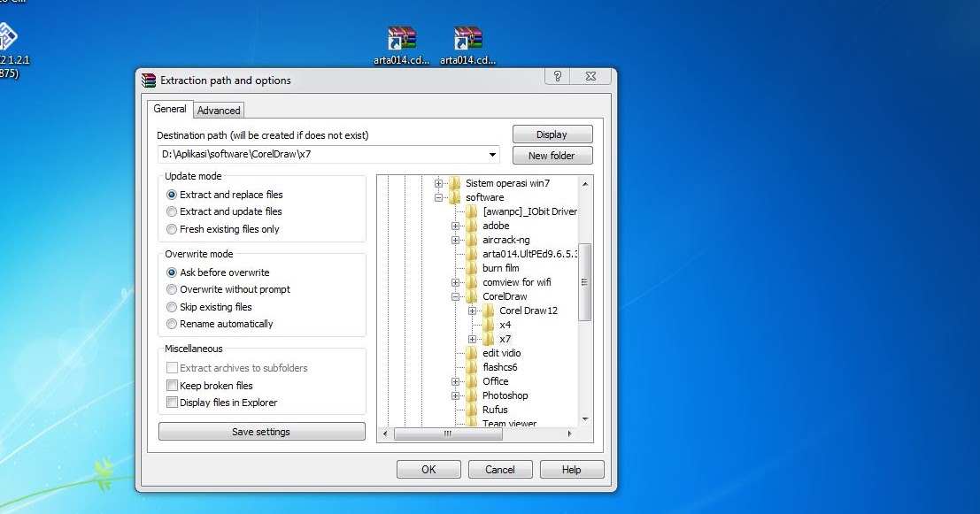Click folder icon beside Sistem operasi win7
Image resolution: width=980 pixels, height=514 pixels.
coord(454,183)
